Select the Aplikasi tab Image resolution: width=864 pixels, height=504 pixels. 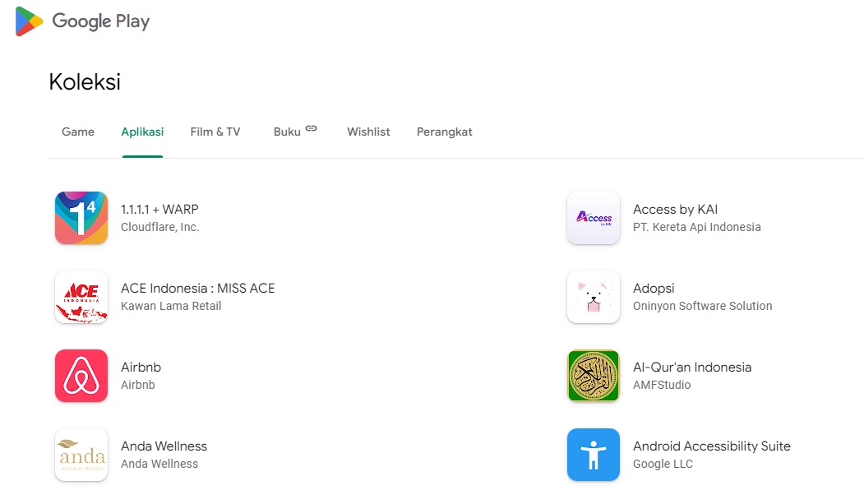coord(142,132)
